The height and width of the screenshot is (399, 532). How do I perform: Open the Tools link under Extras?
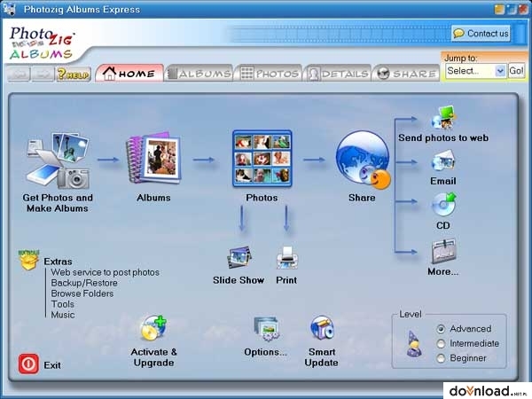point(62,304)
